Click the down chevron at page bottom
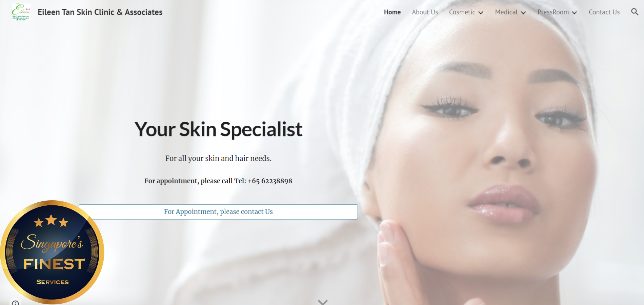The image size is (644, 305). pos(323,302)
